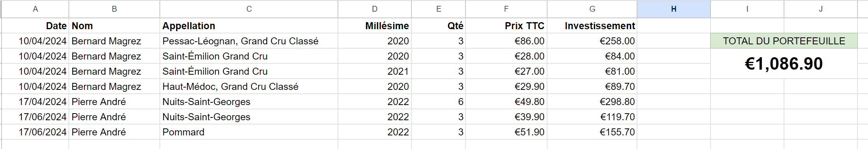Select column H header

pyautogui.click(x=674, y=9)
